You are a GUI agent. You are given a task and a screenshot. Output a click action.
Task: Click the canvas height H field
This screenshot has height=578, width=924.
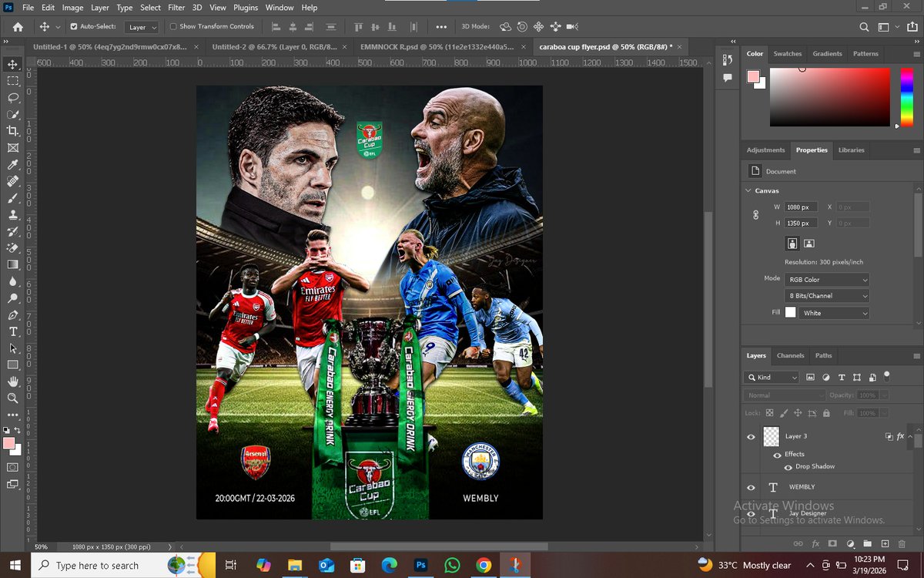coord(802,223)
